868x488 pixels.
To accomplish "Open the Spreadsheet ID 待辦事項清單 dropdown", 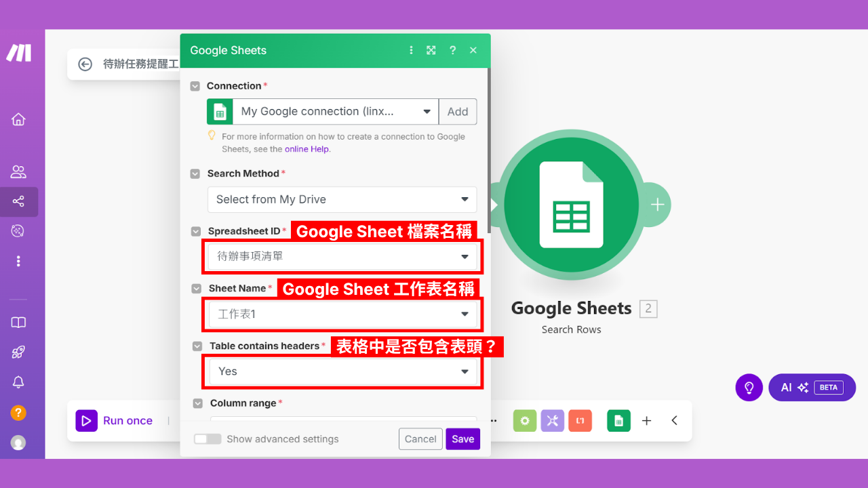I will [x=342, y=256].
